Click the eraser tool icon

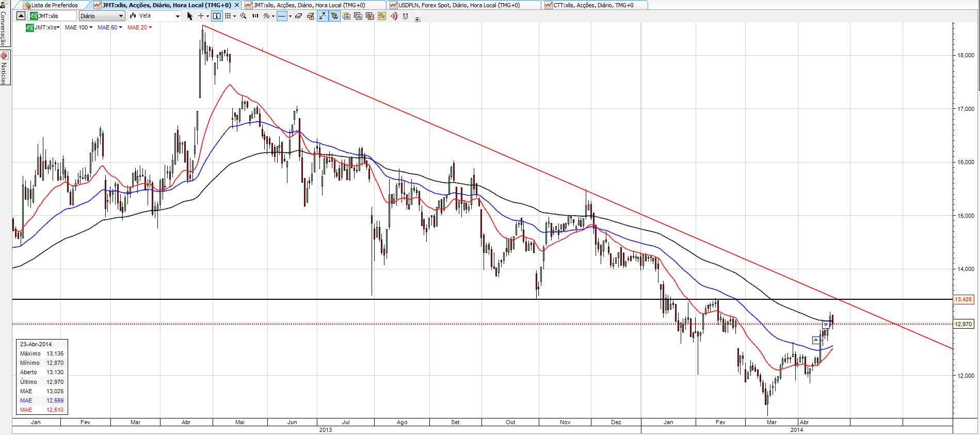pos(299,16)
